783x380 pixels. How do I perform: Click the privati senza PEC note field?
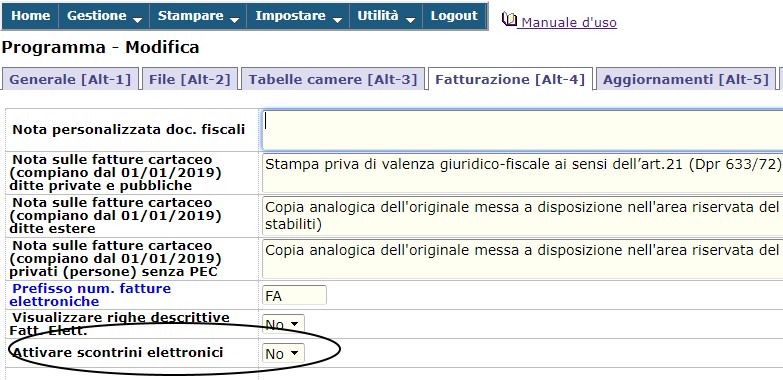tap(522, 259)
